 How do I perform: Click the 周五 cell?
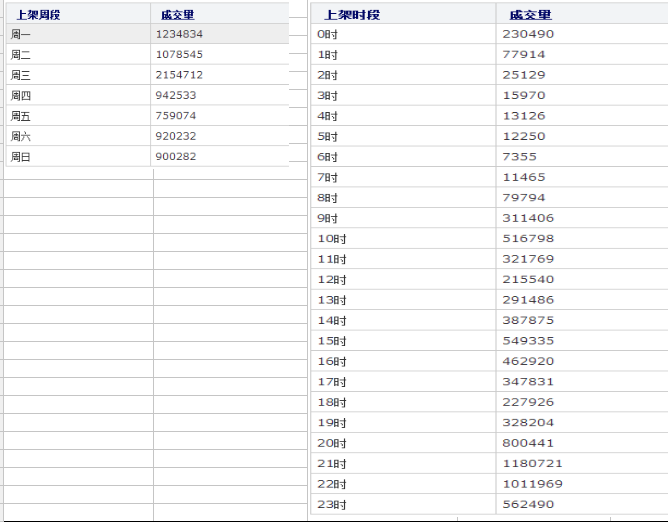[21, 116]
